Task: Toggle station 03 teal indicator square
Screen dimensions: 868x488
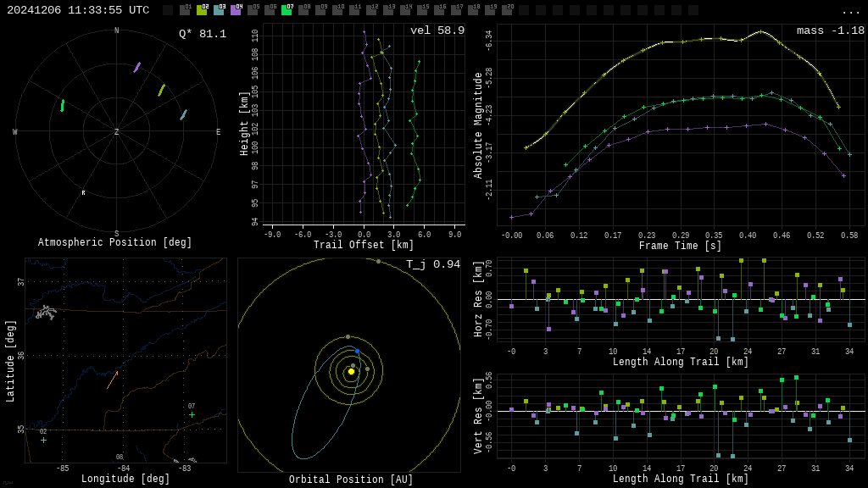Action: [219, 10]
